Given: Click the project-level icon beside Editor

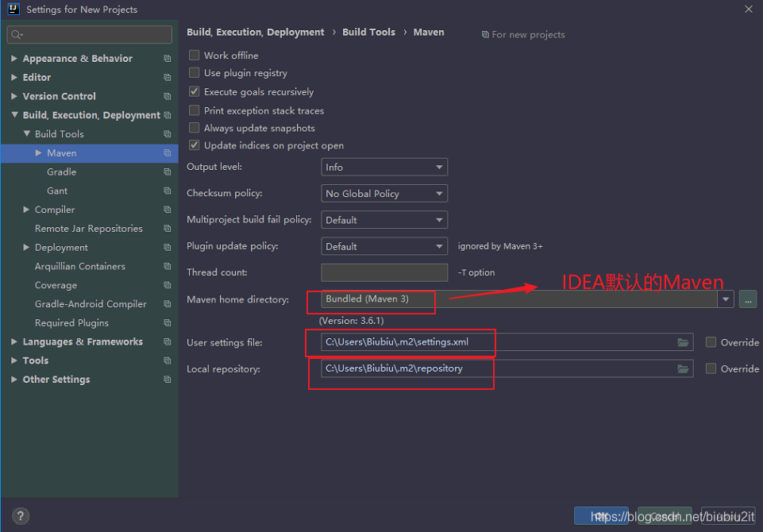Looking at the screenshot, I should [168, 77].
